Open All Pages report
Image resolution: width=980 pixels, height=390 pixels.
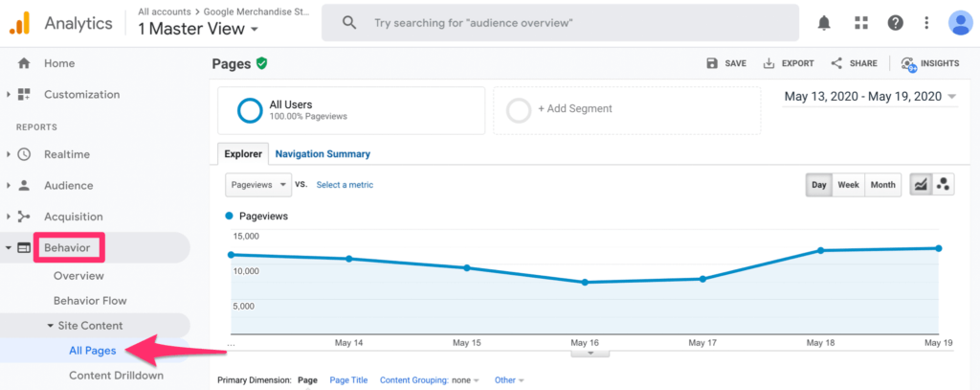(x=93, y=351)
